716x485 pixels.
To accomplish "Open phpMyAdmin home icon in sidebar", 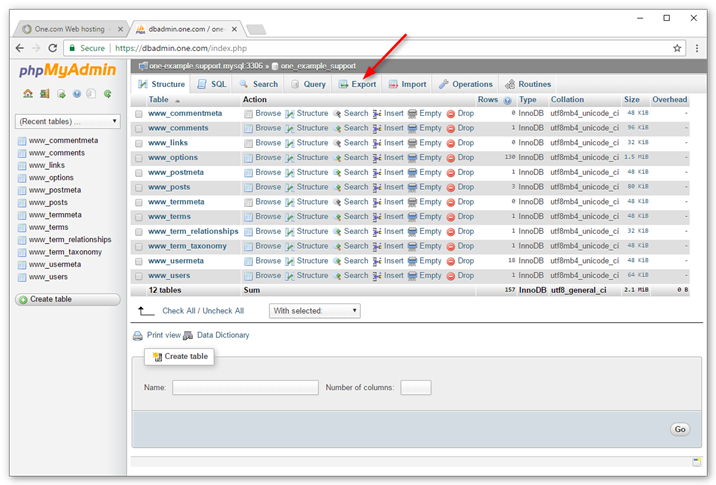I will pyautogui.click(x=28, y=94).
